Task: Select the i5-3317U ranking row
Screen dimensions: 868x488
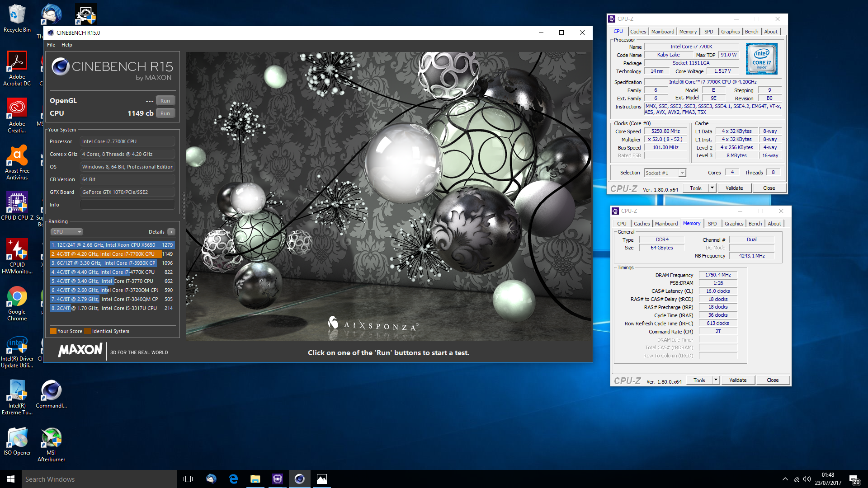Action: [x=112, y=308]
